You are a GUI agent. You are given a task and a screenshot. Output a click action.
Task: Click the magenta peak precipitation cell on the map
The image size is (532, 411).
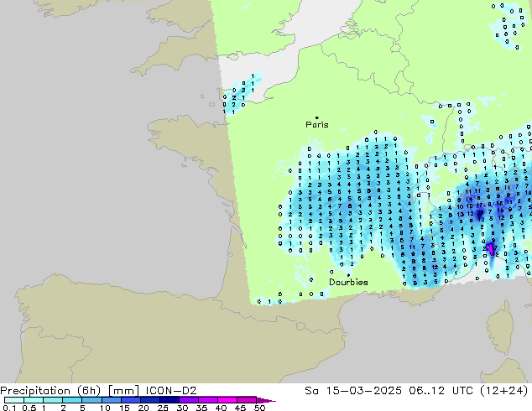[x=491, y=249]
